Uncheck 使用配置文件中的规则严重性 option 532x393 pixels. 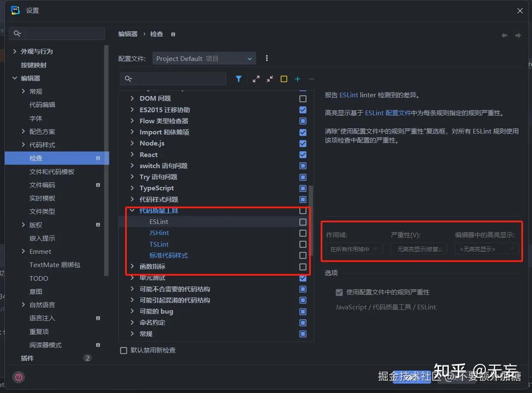click(339, 292)
